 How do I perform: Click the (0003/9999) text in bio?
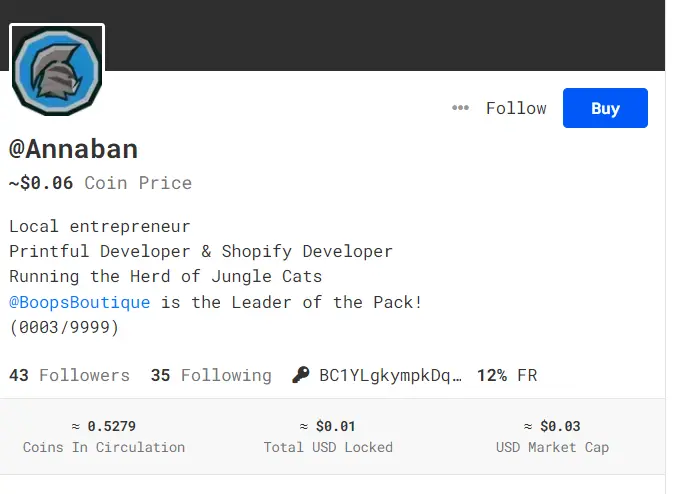click(x=64, y=327)
